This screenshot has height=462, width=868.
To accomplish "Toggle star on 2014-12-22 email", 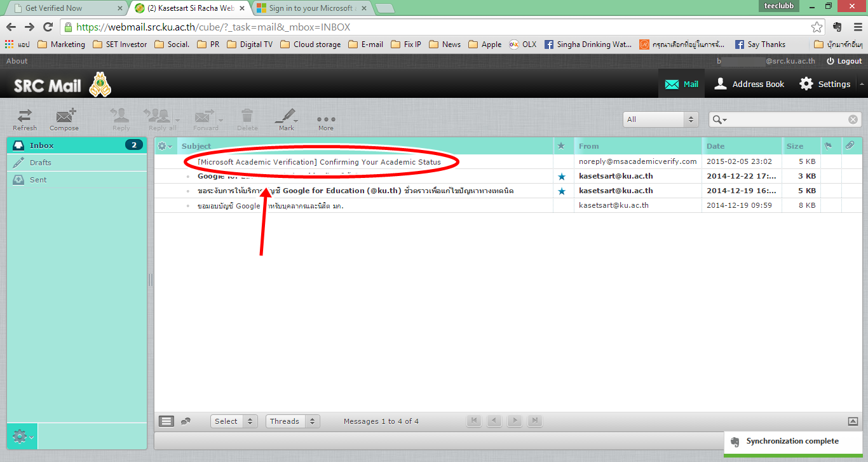I will 561,177.
